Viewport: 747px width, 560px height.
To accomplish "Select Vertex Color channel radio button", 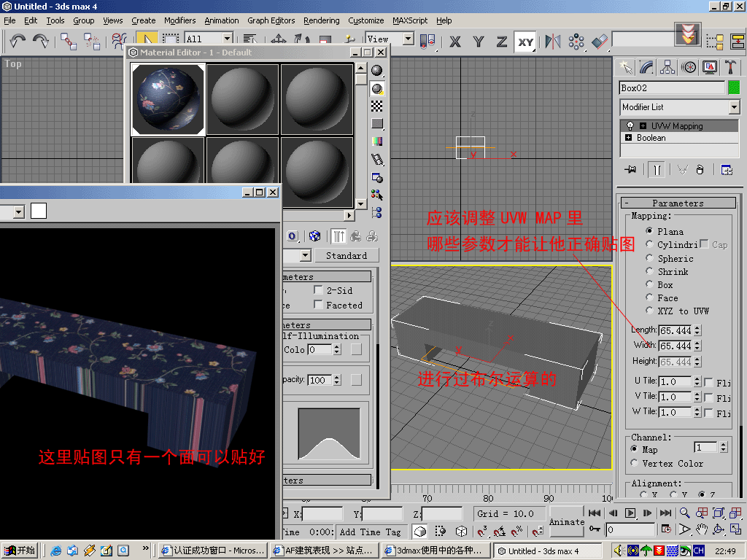I will [x=634, y=463].
